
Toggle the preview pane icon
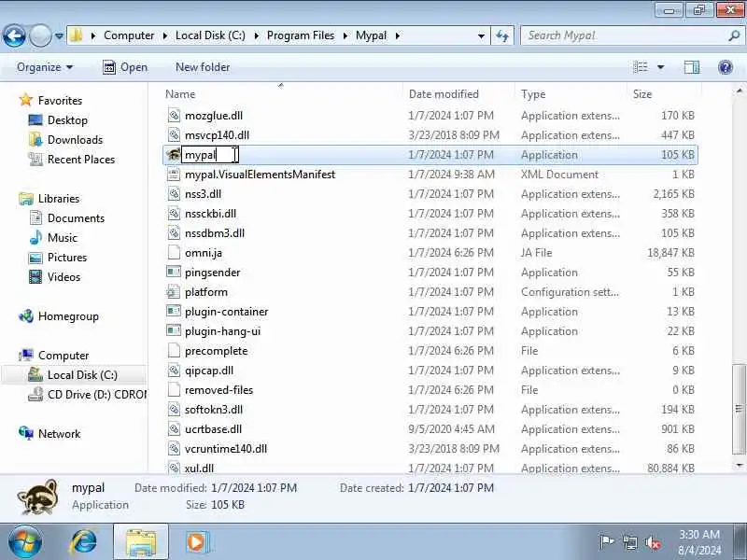[x=692, y=67]
